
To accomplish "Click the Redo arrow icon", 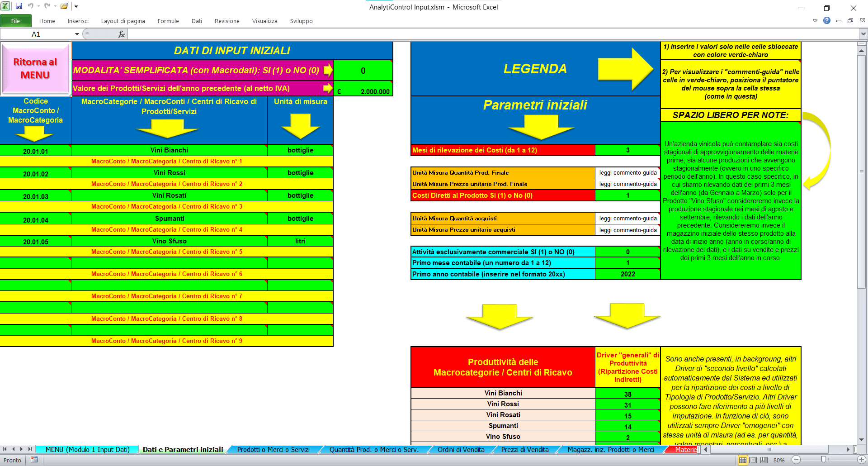I will tap(47, 6).
